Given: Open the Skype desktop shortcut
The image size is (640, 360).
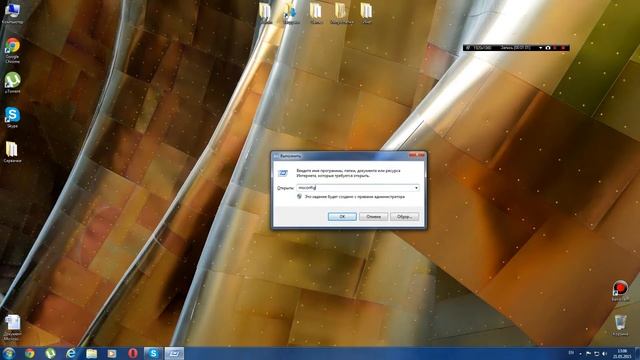Looking at the screenshot, I should [12, 118].
